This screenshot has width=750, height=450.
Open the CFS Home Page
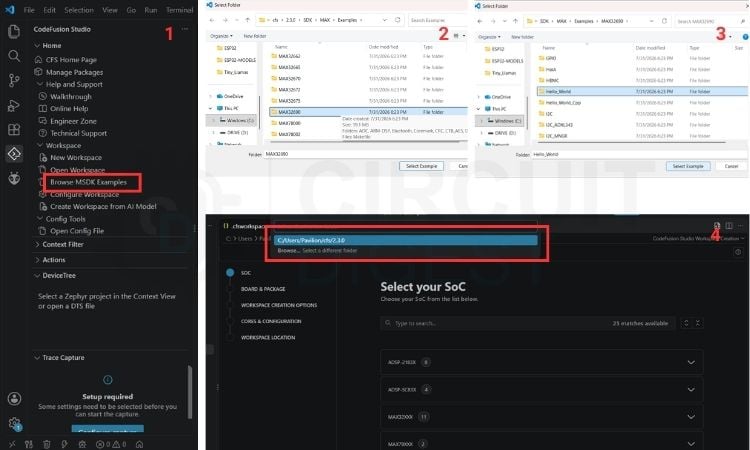point(71,60)
